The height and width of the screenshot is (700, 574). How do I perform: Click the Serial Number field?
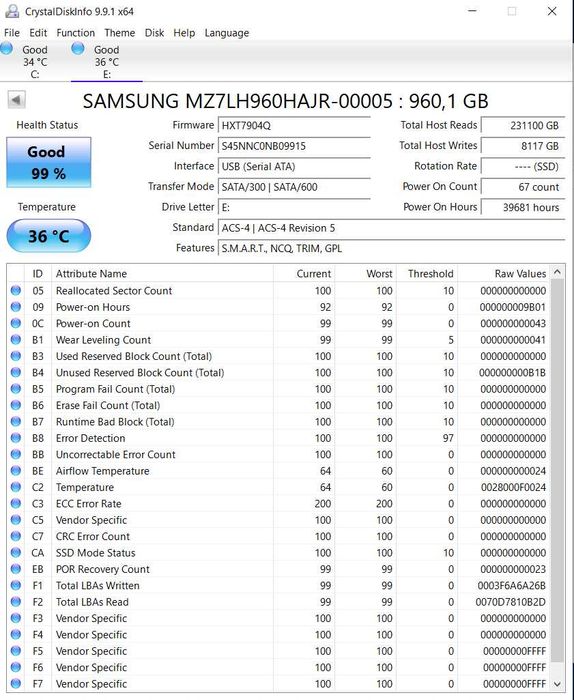tap(294, 146)
